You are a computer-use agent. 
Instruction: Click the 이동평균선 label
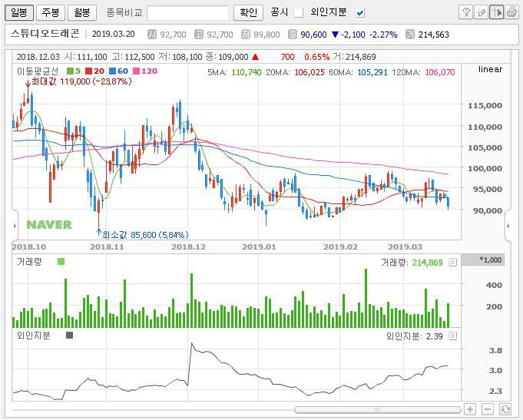(38, 71)
